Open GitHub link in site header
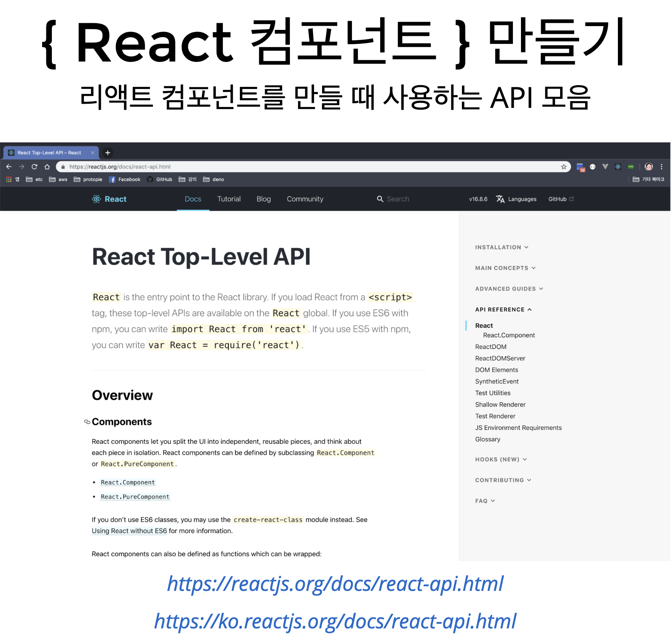Image resolution: width=671 pixels, height=644 pixels. (561, 199)
